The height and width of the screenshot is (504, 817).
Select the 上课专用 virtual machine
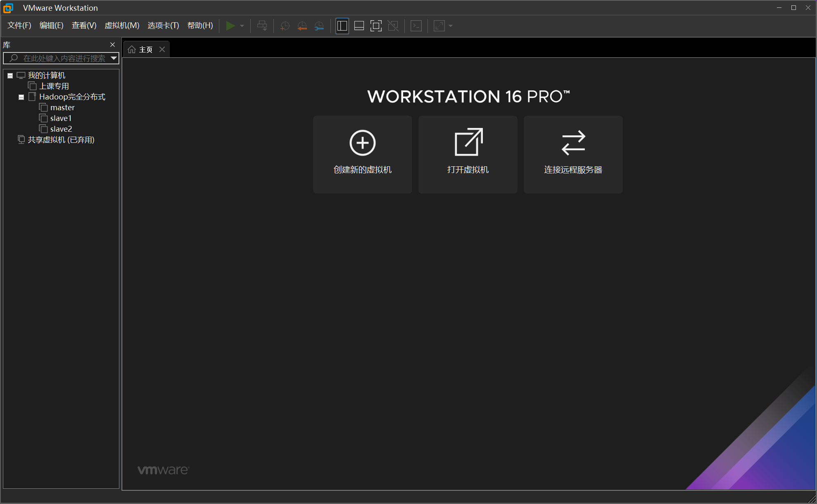tap(54, 86)
